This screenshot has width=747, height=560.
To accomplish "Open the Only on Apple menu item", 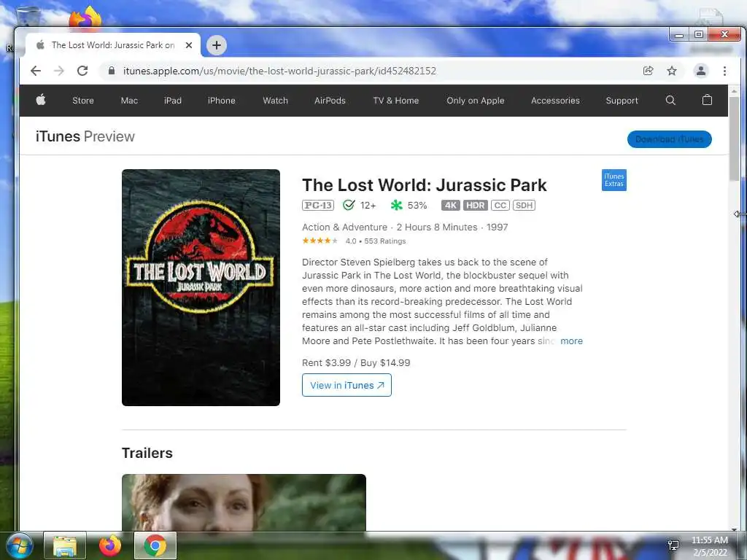I will coord(476,101).
